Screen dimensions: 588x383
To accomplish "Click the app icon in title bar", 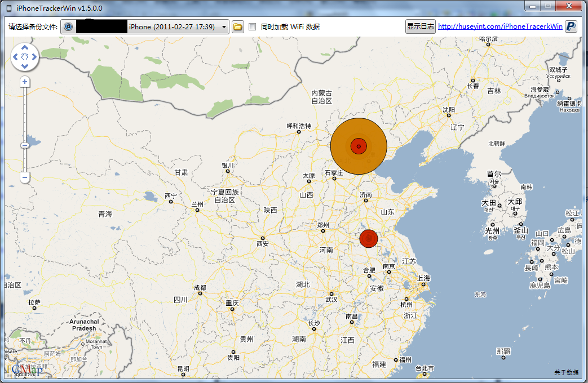I will pos(10,8).
